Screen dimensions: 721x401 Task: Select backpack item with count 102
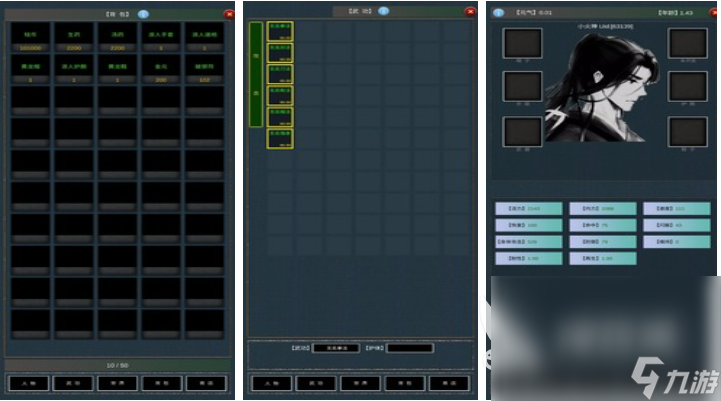[x=205, y=69]
